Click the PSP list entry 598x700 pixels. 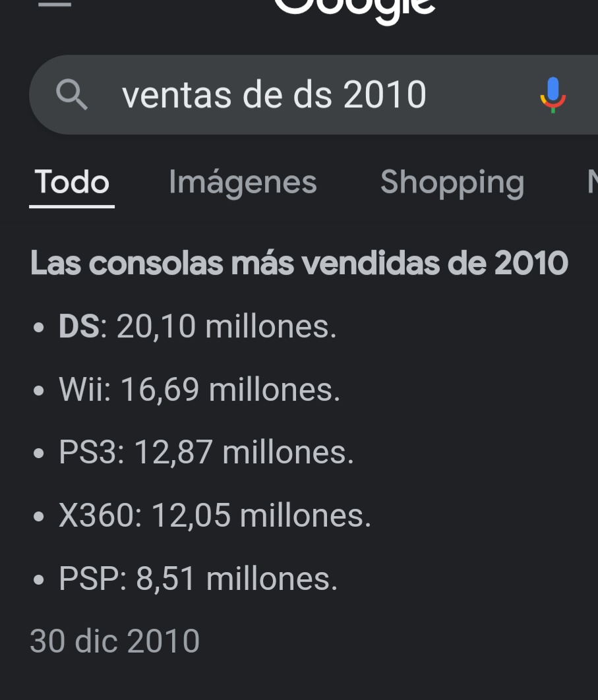click(x=198, y=579)
